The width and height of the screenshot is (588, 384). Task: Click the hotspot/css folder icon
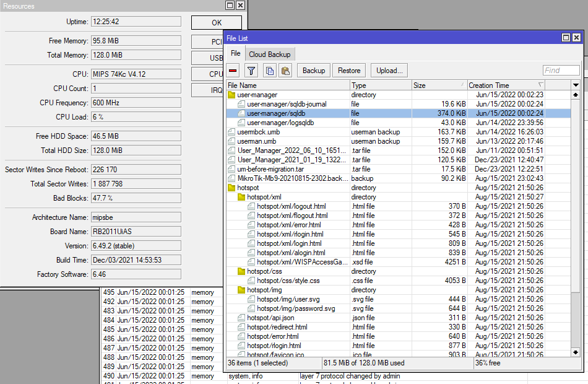pos(241,271)
